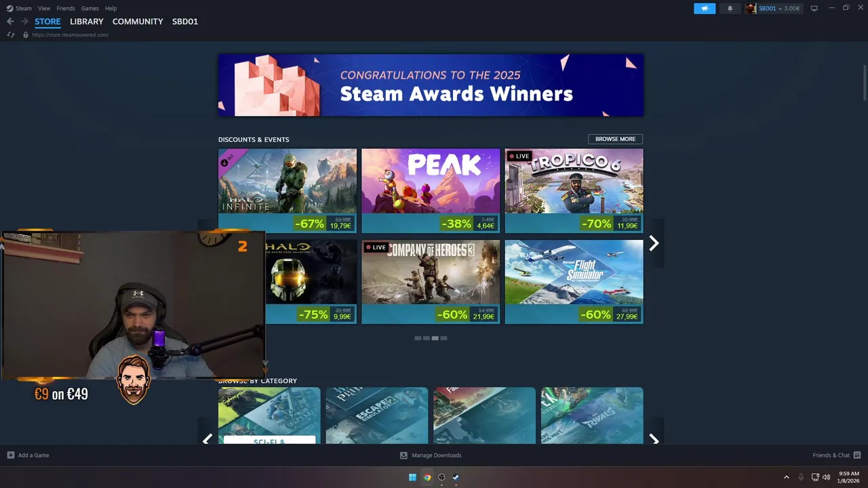Screen dimensions: 868x488
Task: Click the 27,99€ price
Action: coord(627,317)
